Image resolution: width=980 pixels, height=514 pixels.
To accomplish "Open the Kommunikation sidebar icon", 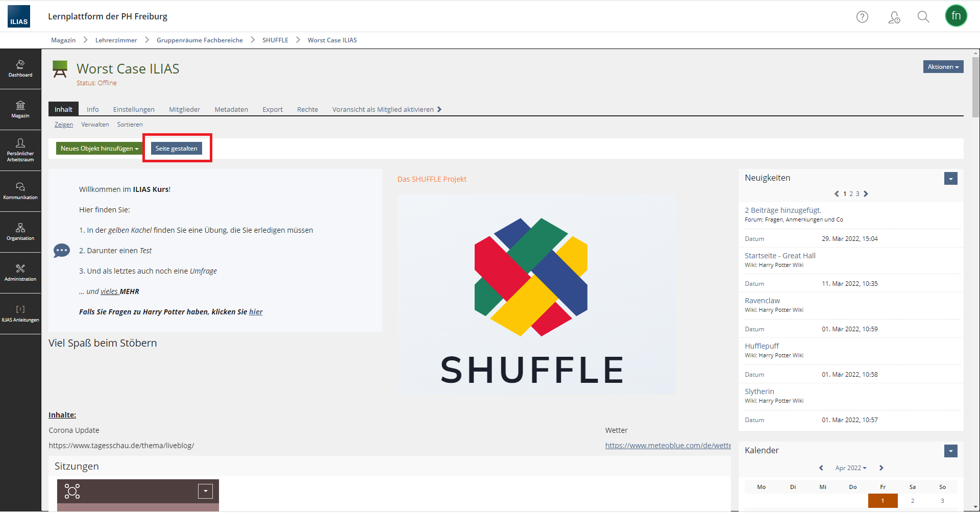I will point(20,191).
